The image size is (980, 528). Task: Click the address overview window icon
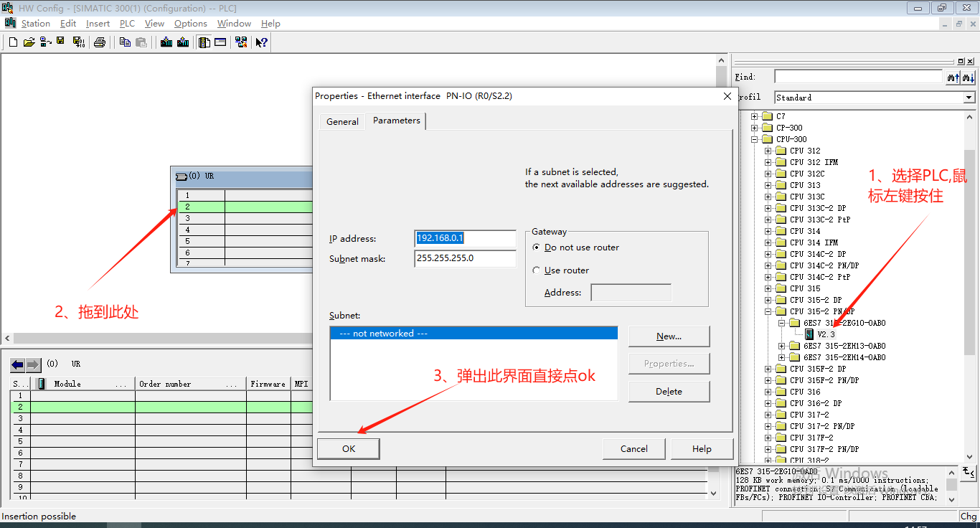tap(220, 42)
